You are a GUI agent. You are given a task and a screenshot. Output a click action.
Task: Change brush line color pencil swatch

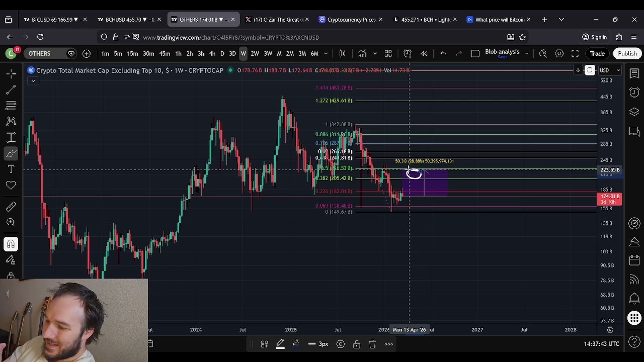[280, 344]
